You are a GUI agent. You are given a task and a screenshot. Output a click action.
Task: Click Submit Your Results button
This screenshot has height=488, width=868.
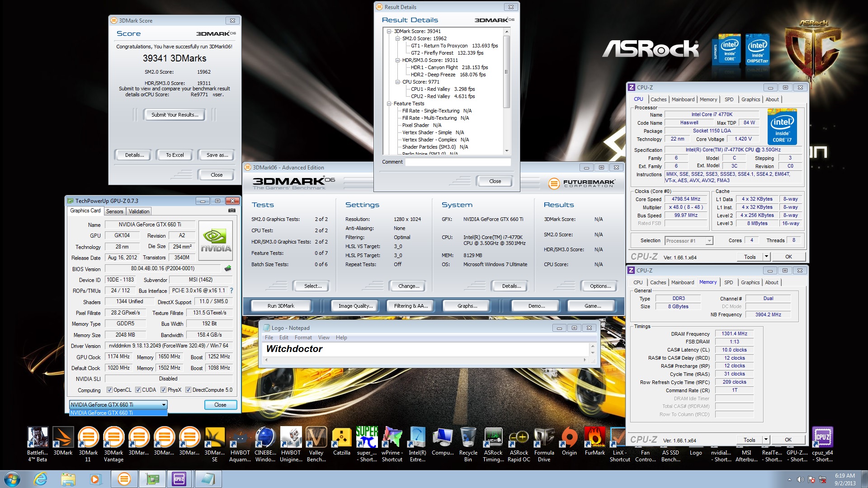click(175, 115)
